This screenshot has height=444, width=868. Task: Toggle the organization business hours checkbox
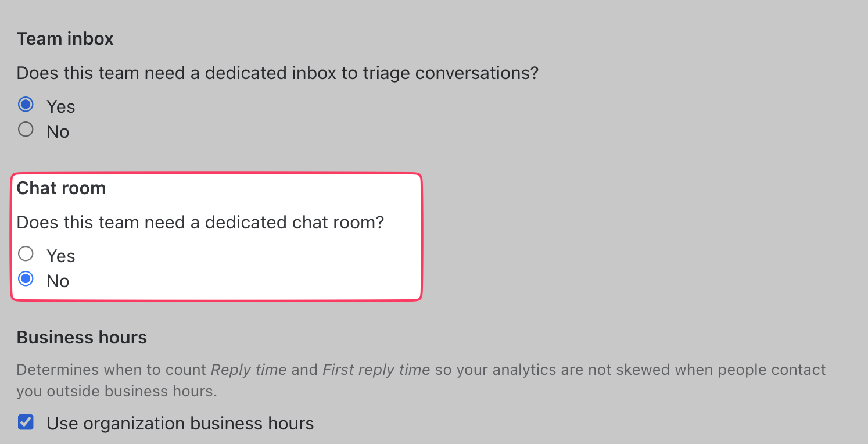(26, 422)
